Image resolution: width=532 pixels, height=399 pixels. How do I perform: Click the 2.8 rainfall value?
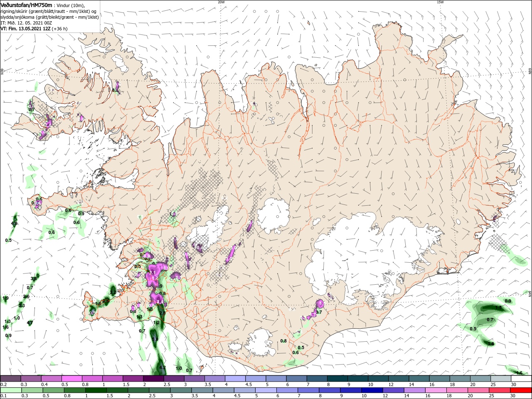[x=163, y=313]
